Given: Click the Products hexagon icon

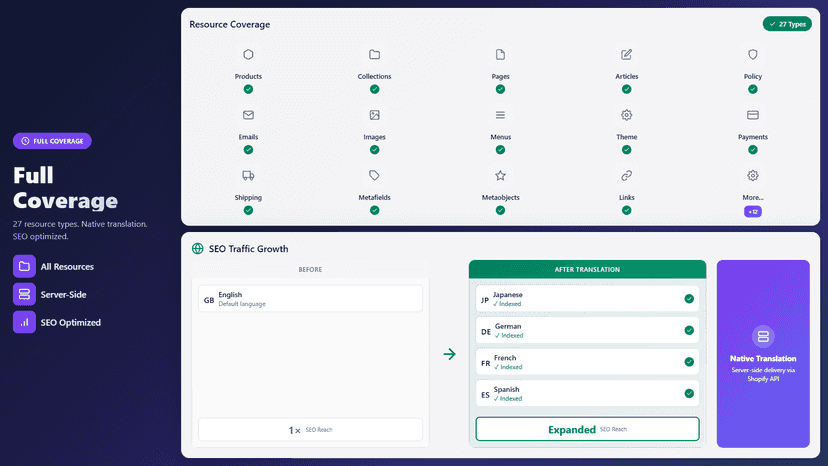Looking at the screenshot, I should (x=248, y=54).
